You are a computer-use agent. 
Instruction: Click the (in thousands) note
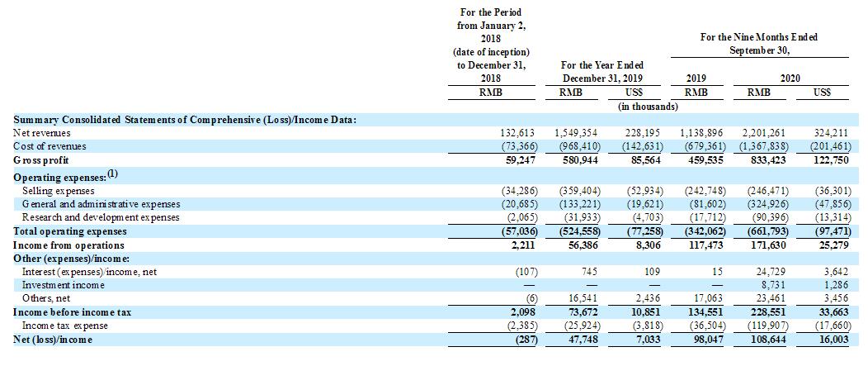click(x=649, y=107)
